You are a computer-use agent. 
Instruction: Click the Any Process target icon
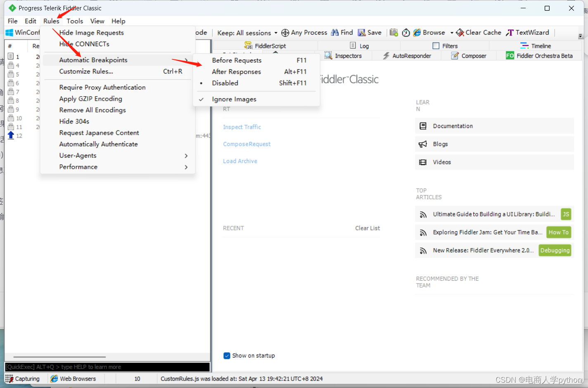(x=285, y=33)
